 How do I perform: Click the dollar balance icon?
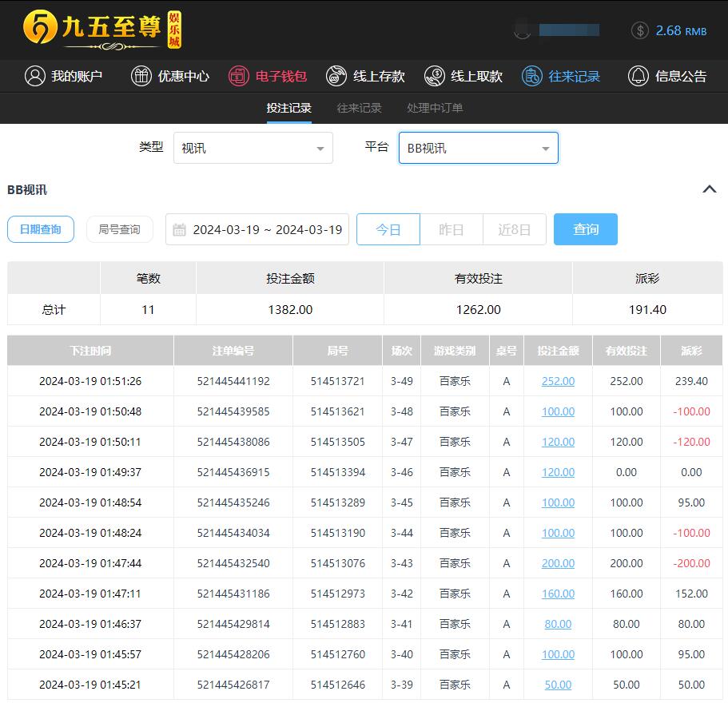pos(640,30)
